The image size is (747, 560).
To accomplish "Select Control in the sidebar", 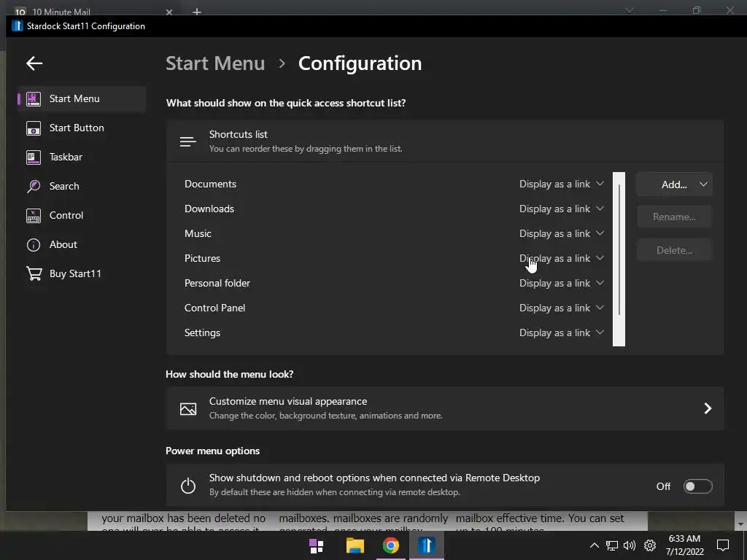I will tap(82, 215).
